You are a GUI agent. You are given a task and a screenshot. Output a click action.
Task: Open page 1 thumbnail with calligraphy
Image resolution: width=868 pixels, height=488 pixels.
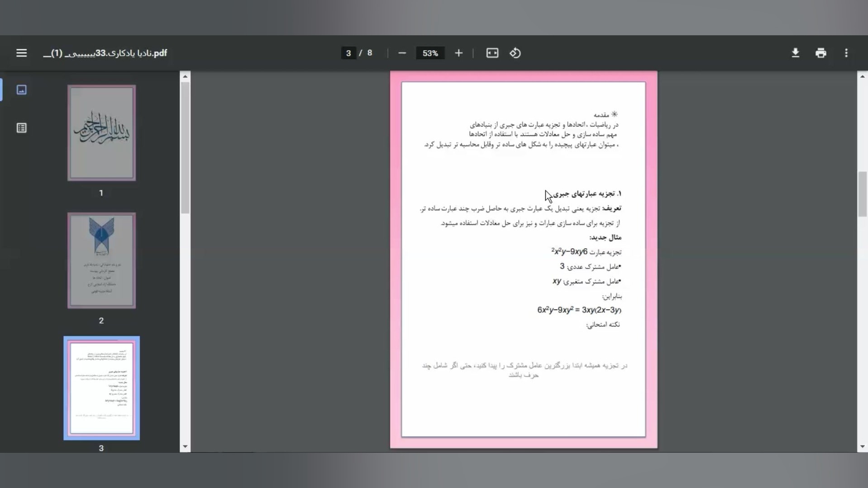(101, 133)
